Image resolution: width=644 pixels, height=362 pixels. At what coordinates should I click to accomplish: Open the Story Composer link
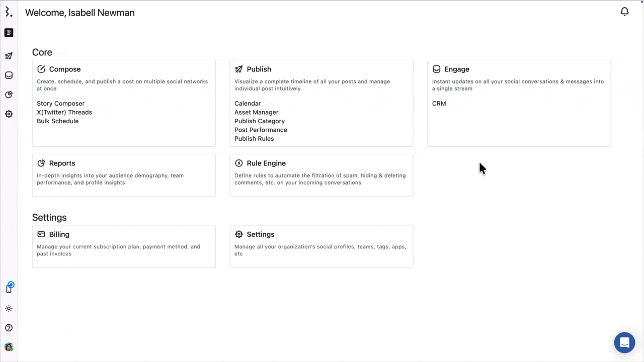tap(60, 104)
